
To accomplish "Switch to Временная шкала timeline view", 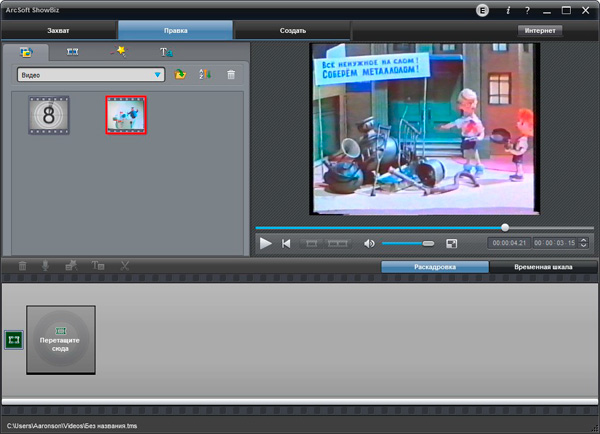I will [x=543, y=267].
